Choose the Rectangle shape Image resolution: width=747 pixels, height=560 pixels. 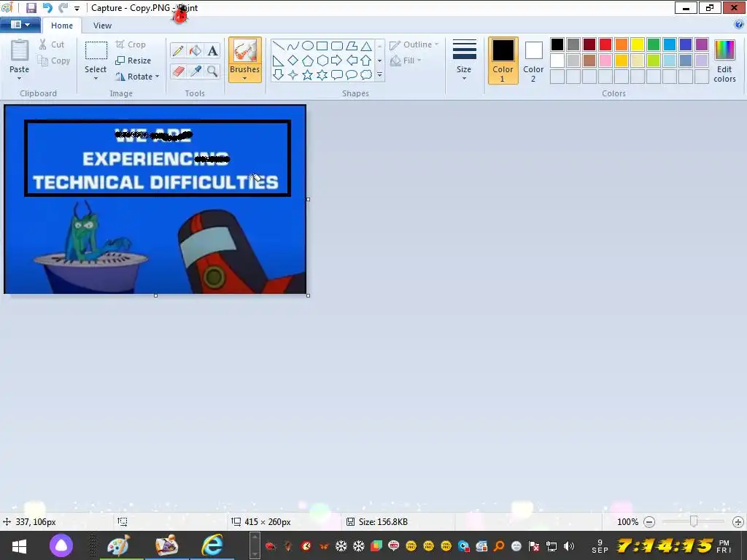[322, 46]
